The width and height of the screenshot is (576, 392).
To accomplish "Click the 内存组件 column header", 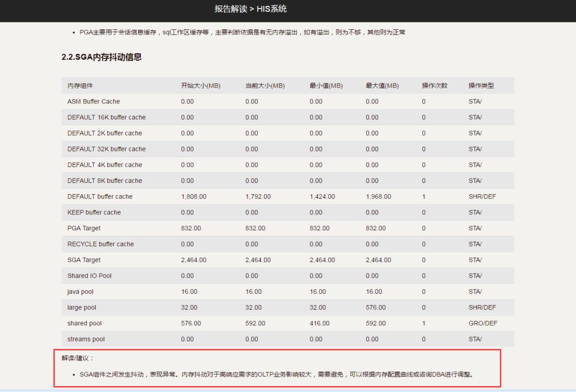I will [80, 86].
